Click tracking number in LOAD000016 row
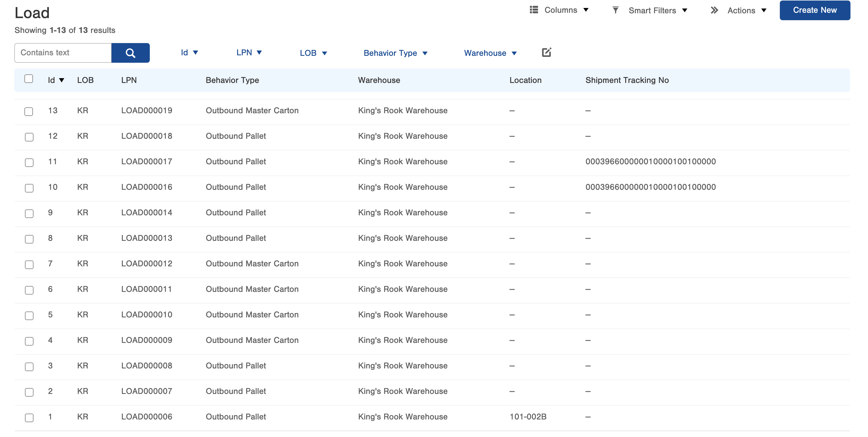Screen dimensions: 868x437 [x=650, y=187]
